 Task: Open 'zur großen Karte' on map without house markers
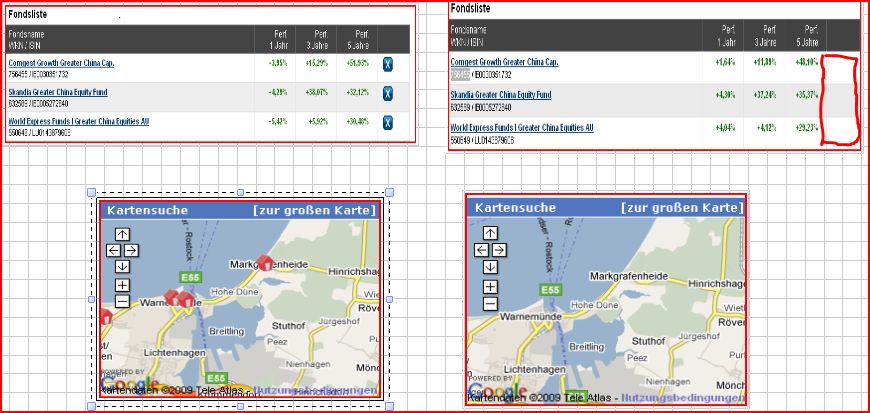click(x=682, y=208)
